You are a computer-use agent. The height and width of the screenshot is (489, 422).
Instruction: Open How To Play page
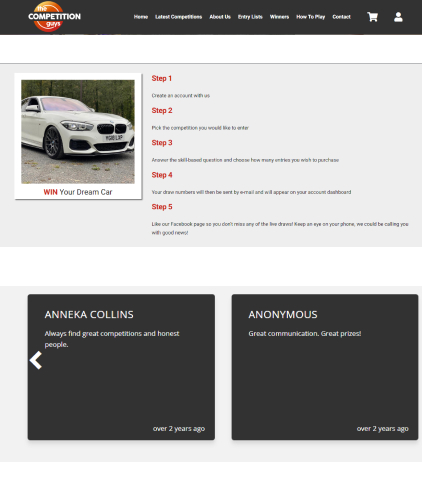point(310,17)
